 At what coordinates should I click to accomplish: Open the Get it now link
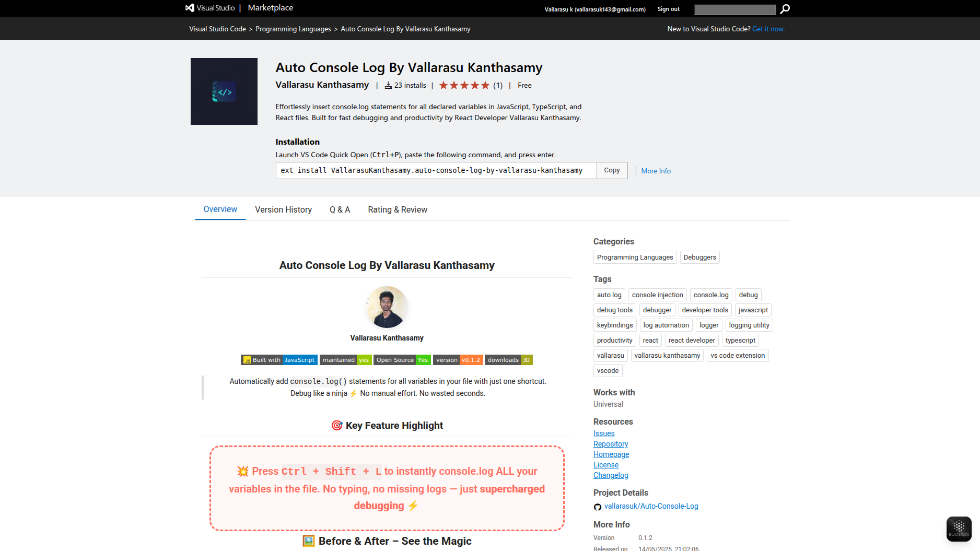click(x=768, y=29)
